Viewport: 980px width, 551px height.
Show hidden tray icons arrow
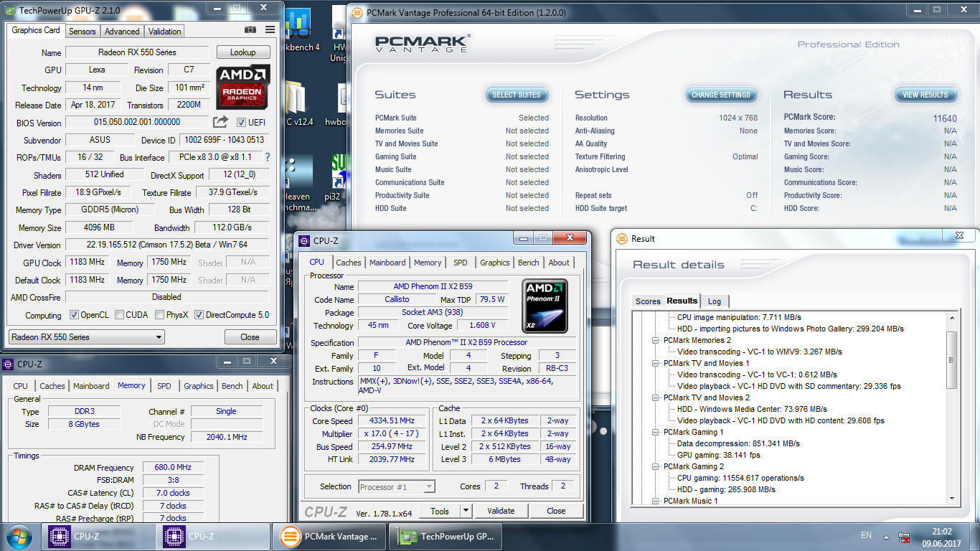(x=887, y=537)
